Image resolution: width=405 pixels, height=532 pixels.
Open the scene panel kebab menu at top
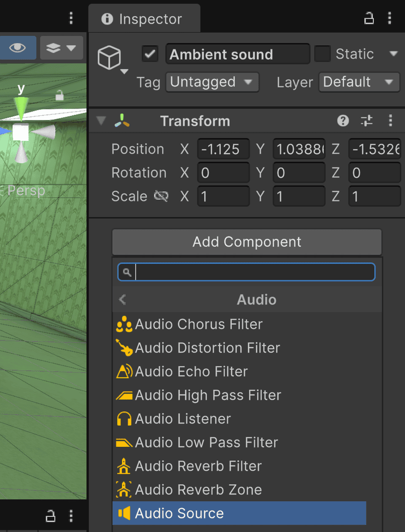(x=71, y=18)
